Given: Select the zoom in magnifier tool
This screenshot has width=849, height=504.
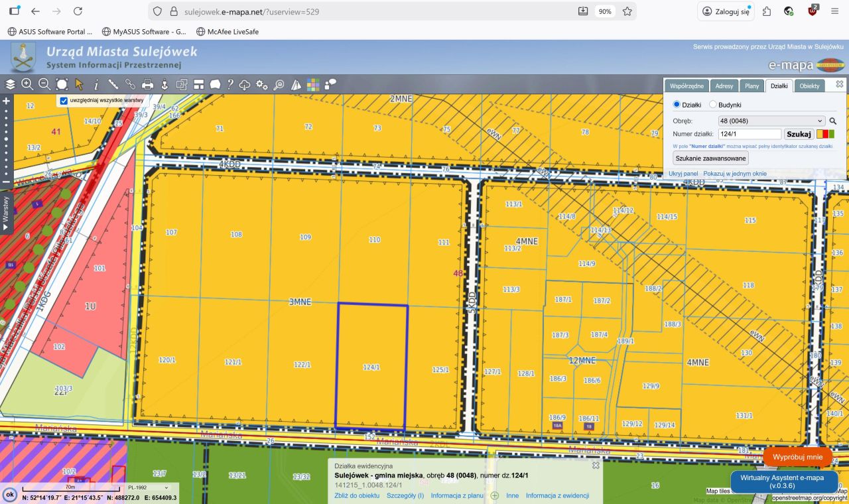Looking at the screenshot, I should click(27, 84).
